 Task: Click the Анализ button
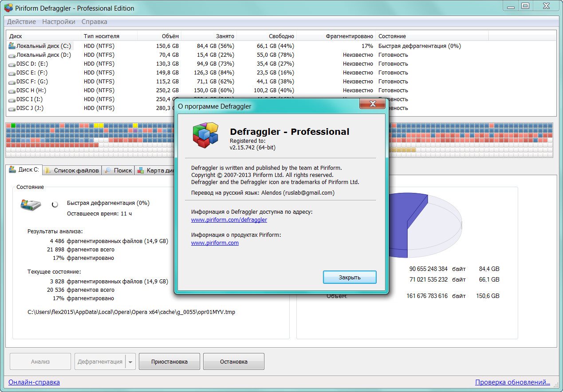[40, 361]
